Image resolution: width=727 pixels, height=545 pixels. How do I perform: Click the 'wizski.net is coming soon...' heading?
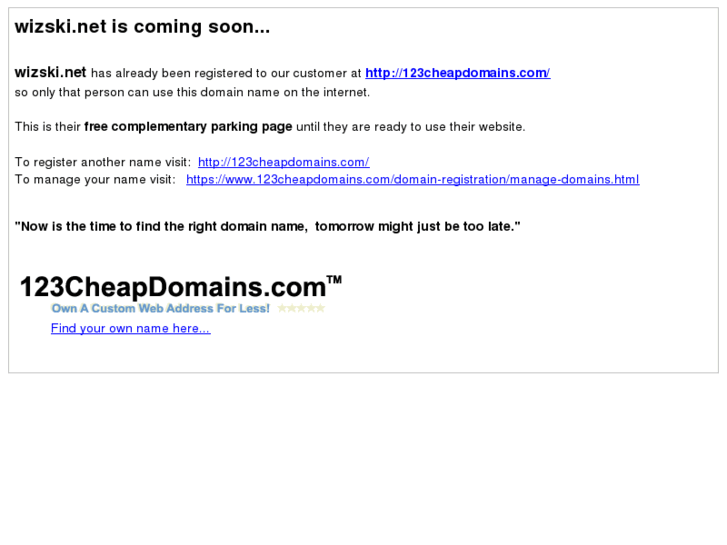[x=142, y=27]
